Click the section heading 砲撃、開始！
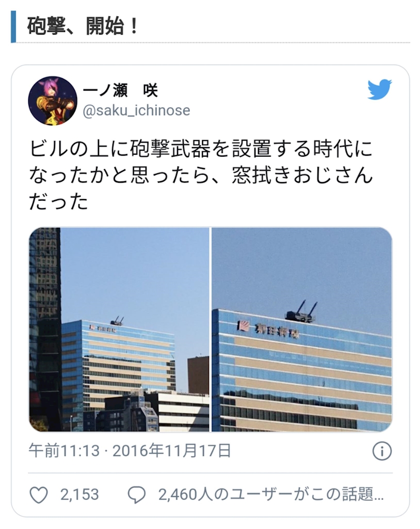 click(82, 27)
